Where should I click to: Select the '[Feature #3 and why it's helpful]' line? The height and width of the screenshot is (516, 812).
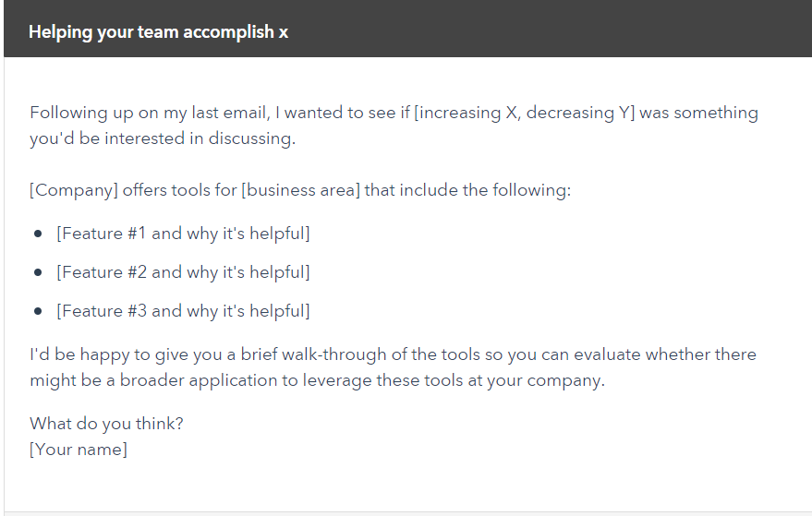click(x=183, y=312)
